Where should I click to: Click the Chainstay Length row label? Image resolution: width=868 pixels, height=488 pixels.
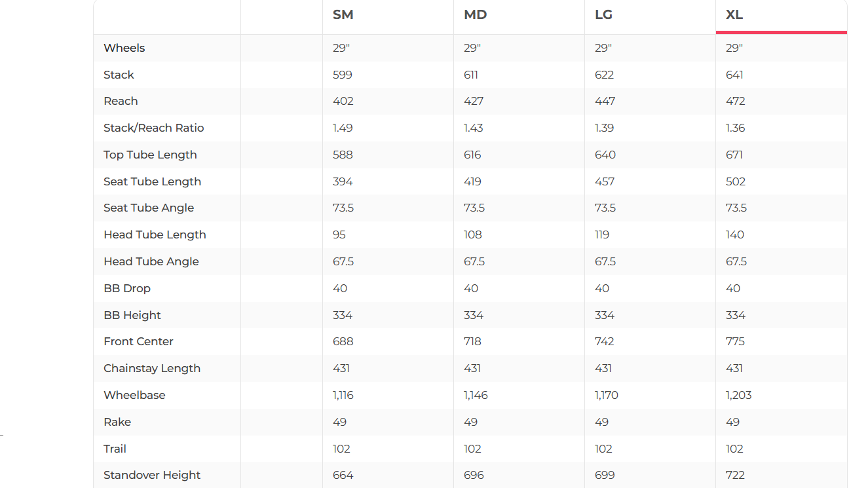(152, 369)
